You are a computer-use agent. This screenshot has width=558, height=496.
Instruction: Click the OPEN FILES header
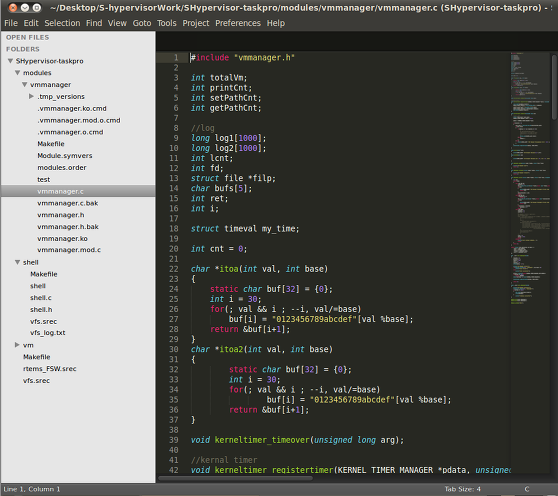point(27,37)
